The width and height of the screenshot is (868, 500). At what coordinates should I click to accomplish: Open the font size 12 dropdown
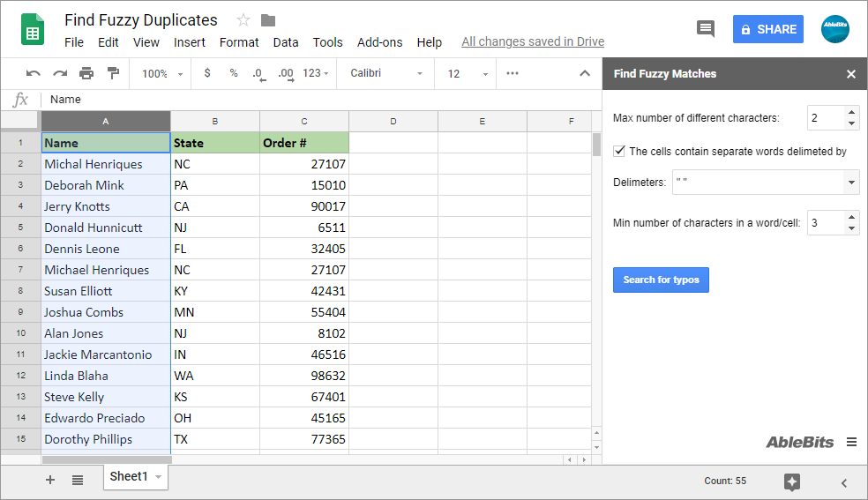click(468, 73)
